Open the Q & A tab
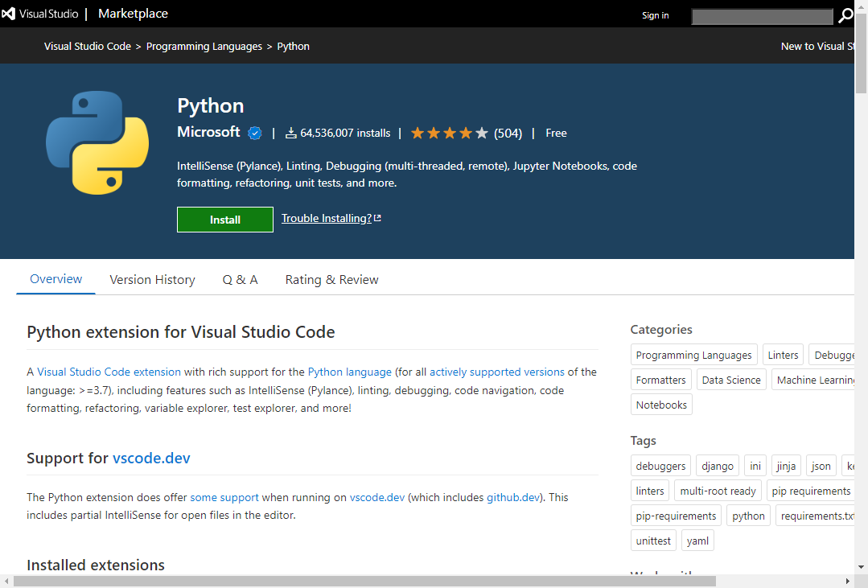This screenshot has height=588, width=868. (241, 280)
